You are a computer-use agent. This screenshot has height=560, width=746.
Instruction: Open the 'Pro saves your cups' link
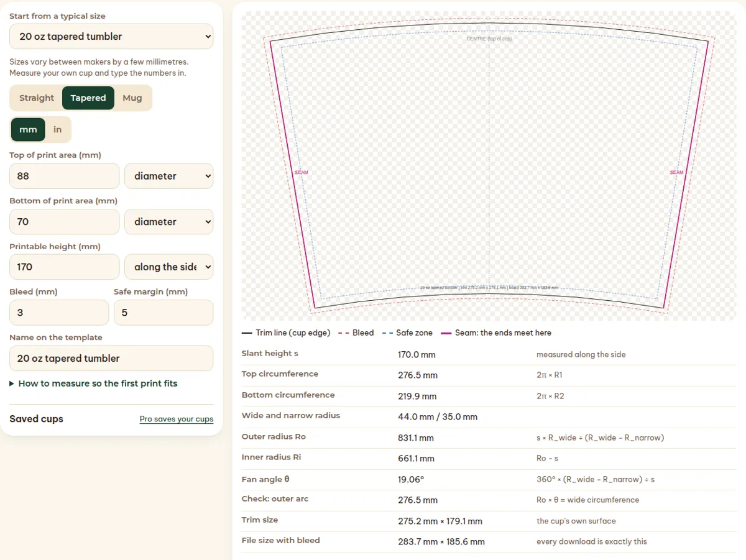tap(177, 419)
